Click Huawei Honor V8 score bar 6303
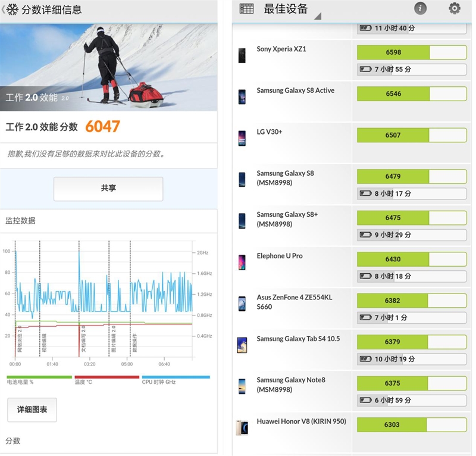Viewport: 476px width, 456px height. (412, 424)
